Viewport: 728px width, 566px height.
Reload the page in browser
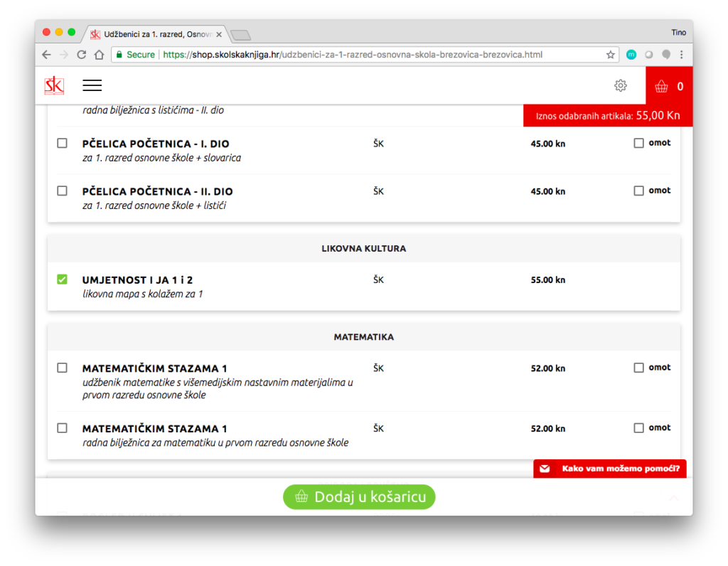pos(82,55)
